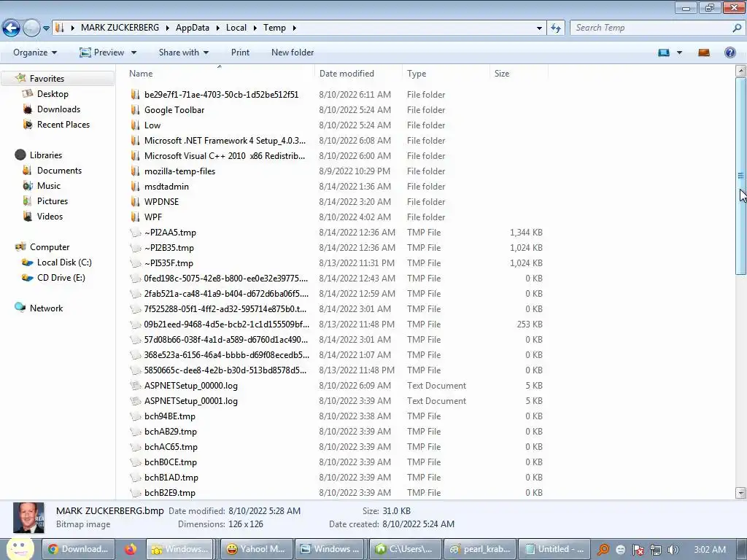Open the recent pages dropdown arrow
The height and width of the screenshot is (560, 747).
click(x=46, y=28)
